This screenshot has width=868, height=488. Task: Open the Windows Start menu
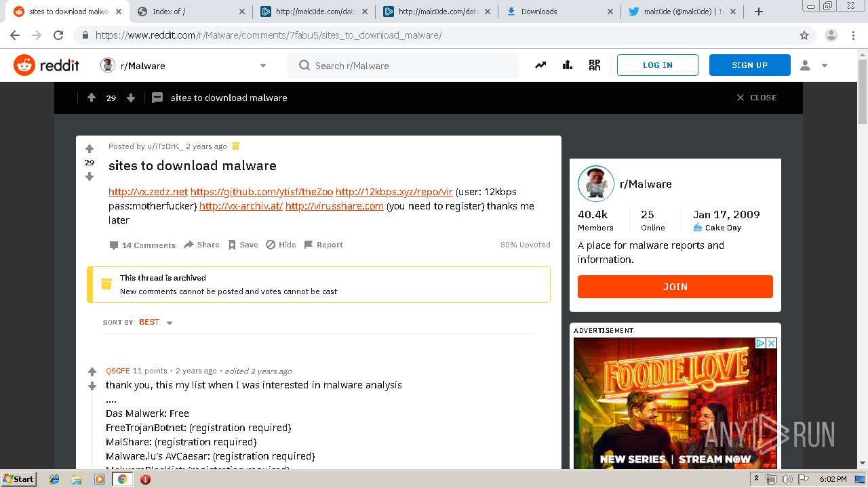pyautogui.click(x=18, y=479)
